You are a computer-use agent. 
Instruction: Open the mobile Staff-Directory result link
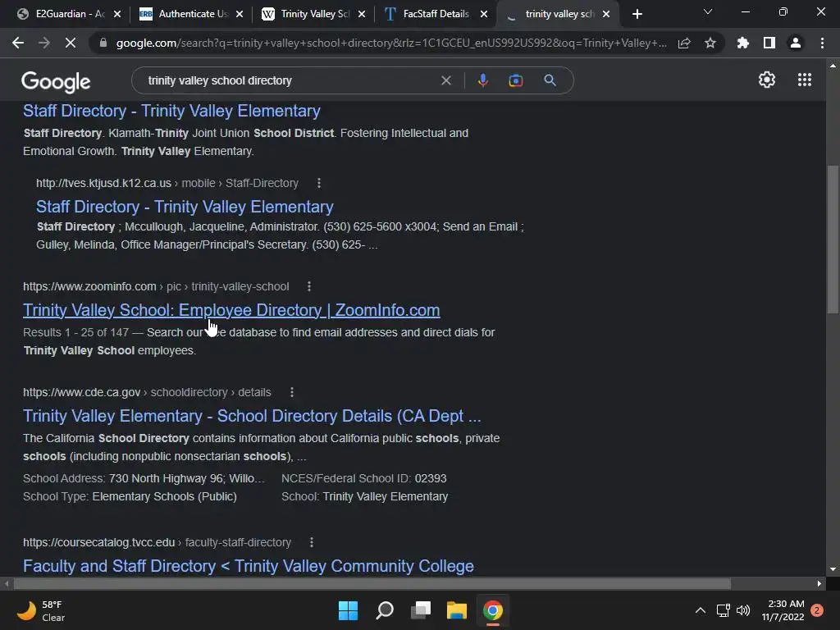tap(185, 207)
